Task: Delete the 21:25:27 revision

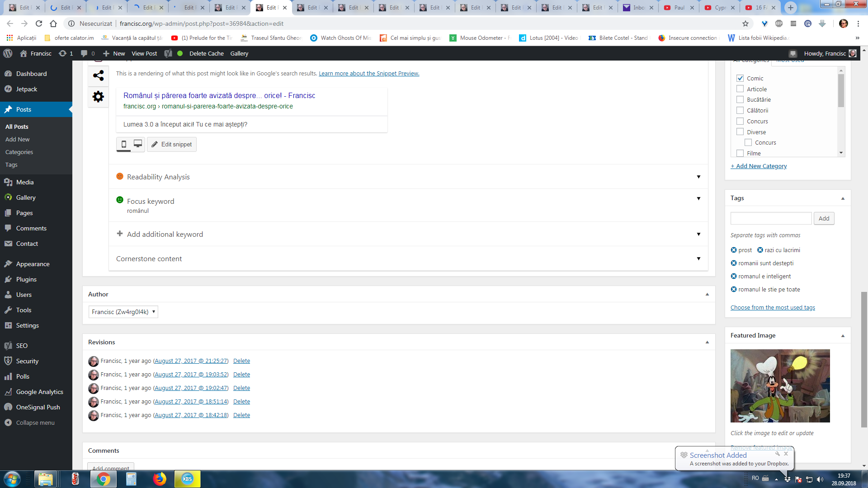Action: pyautogui.click(x=241, y=361)
